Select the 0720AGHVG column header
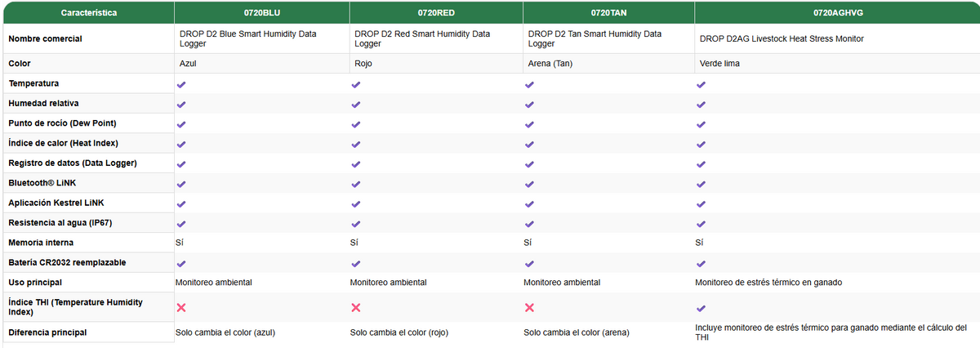 (836, 13)
